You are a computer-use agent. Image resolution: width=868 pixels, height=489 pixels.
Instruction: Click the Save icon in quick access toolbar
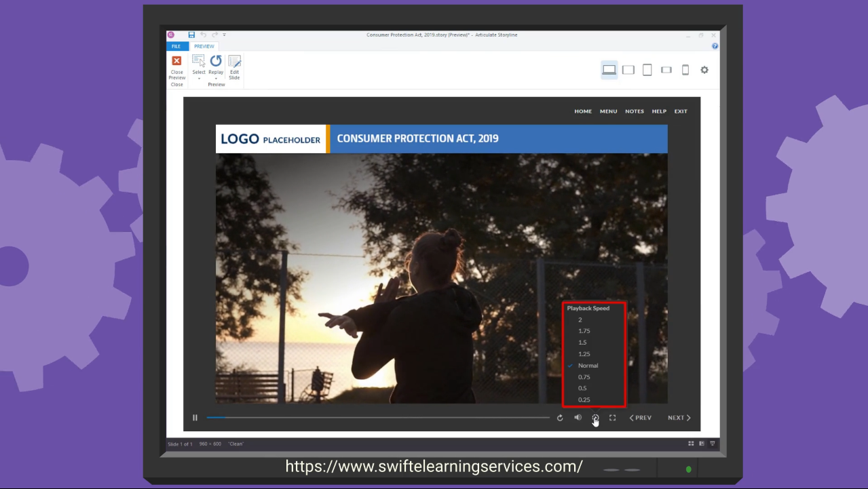click(x=191, y=35)
